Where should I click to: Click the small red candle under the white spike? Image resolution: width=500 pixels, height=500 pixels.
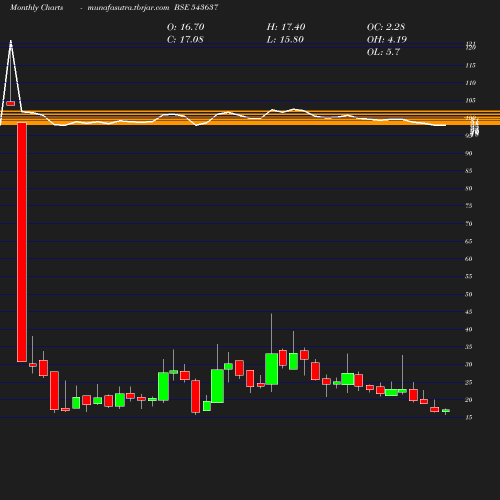click(11, 104)
